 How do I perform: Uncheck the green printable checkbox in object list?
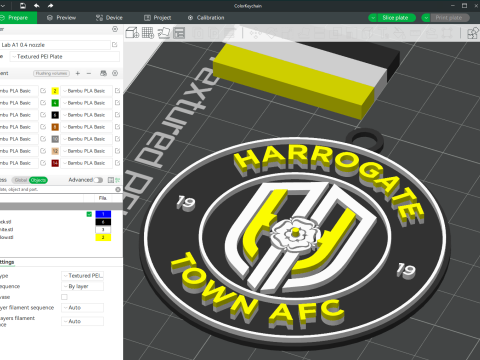click(x=89, y=214)
